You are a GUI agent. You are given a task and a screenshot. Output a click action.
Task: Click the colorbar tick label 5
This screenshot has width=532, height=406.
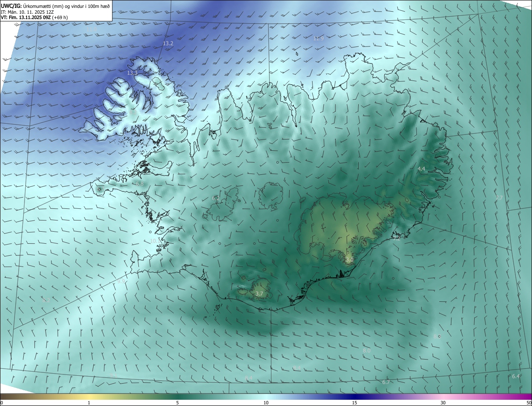pos(177,403)
